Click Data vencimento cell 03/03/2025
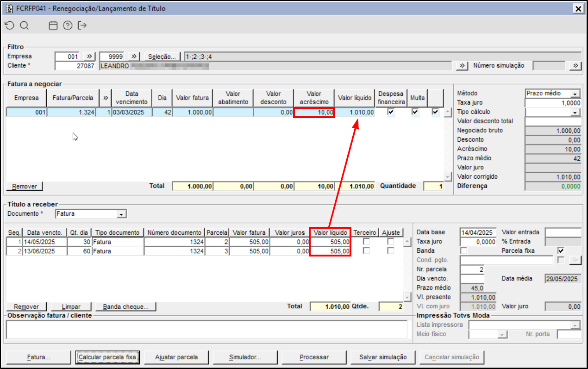This screenshot has height=369, width=588. pos(131,112)
